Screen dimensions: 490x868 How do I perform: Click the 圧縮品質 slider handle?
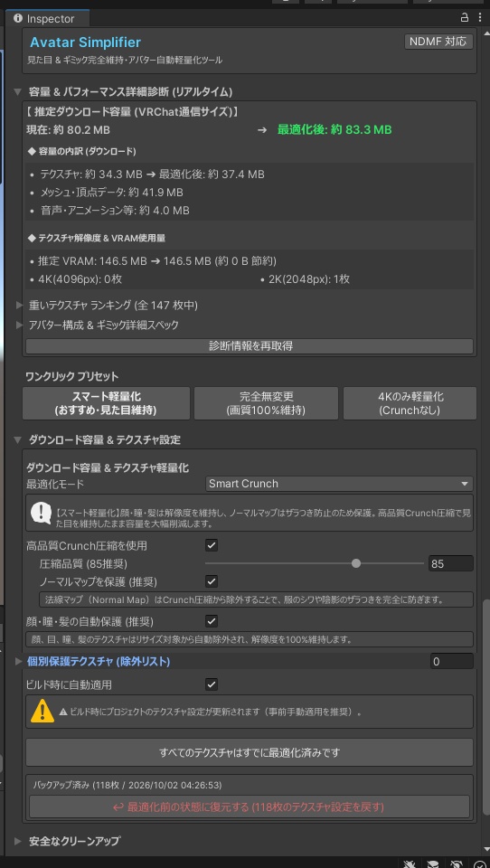(356, 563)
